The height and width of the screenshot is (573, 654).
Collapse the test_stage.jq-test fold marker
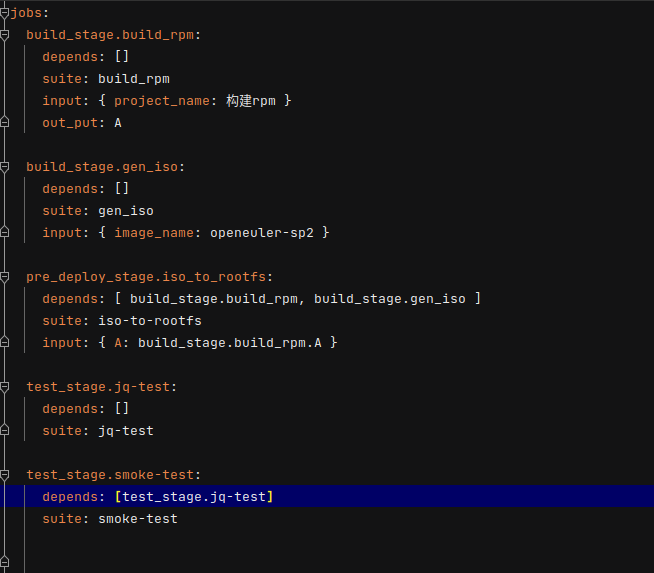pyautogui.click(x=5, y=387)
